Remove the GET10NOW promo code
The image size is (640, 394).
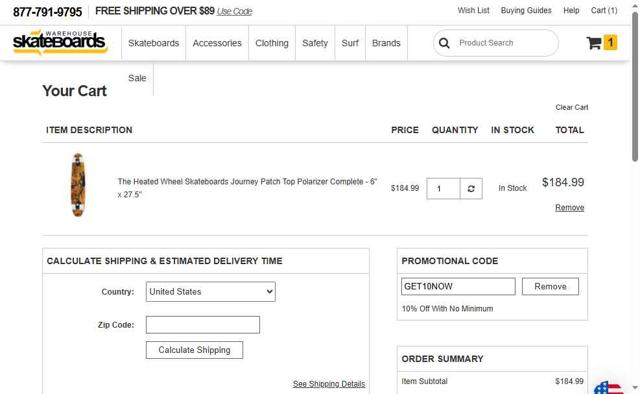(x=550, y=287)
